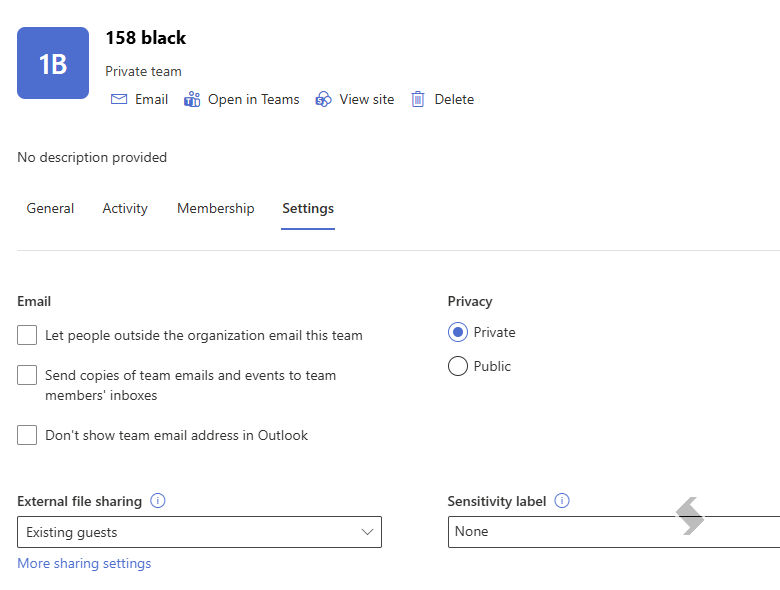Image resolution: width=780 pixels, height=590 pixels.
Task: Open the External file sharing dropdown
Action: coord(199,532)
